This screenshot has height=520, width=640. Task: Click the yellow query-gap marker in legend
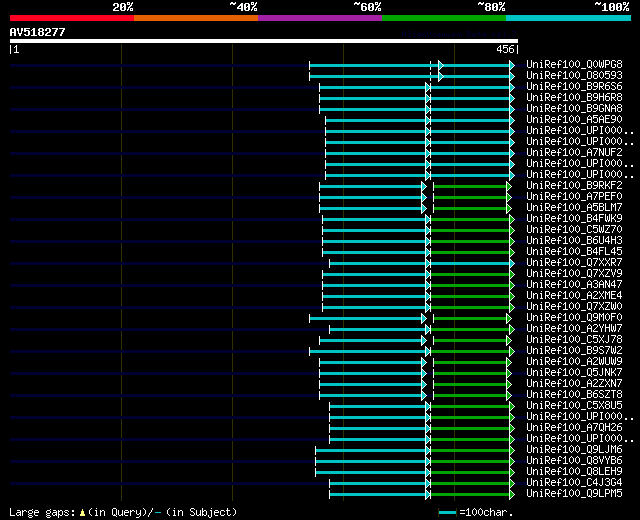[x=82, y=513]
